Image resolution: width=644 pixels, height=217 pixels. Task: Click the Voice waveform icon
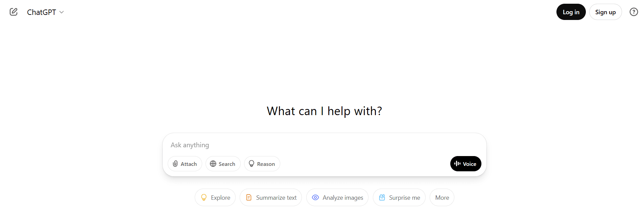tap(457, 164)
